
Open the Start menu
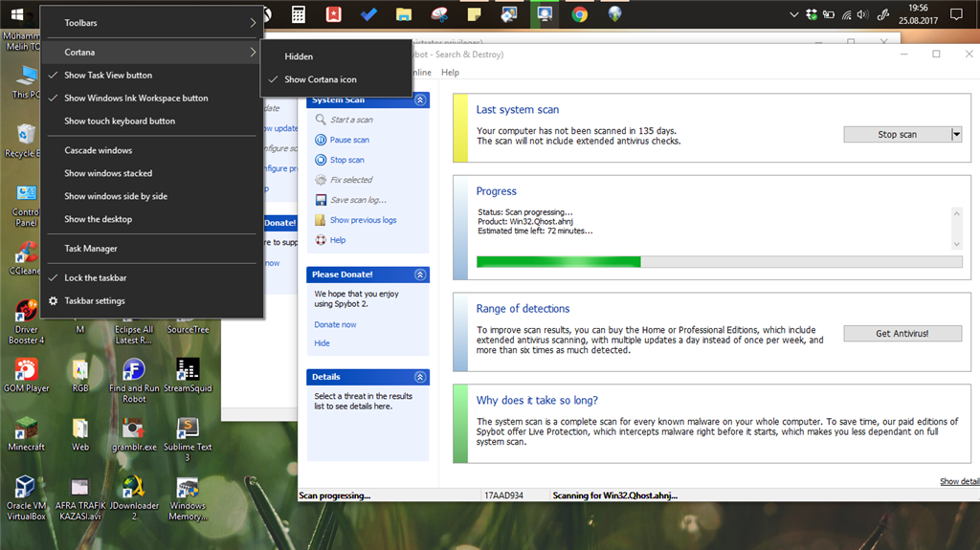(x=17, y=14)
